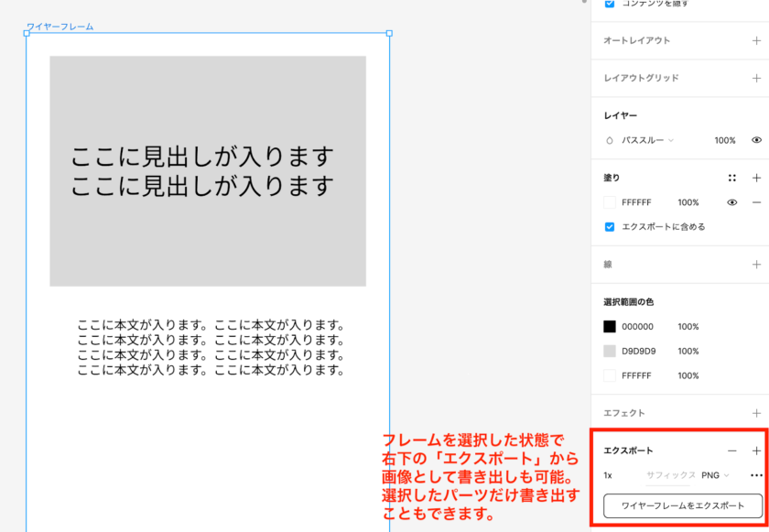Remove the FFFFFF fill with minus icon

click(x=756, y=202)
